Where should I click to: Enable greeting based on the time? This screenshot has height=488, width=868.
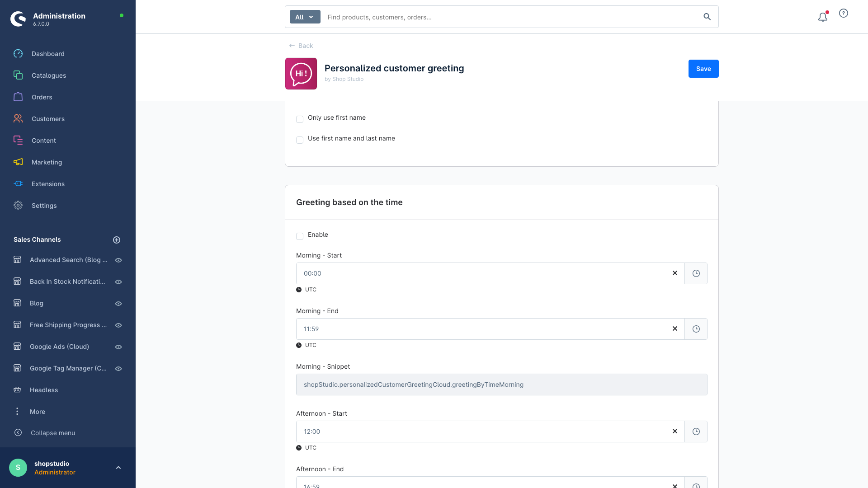tap(300, 236)
